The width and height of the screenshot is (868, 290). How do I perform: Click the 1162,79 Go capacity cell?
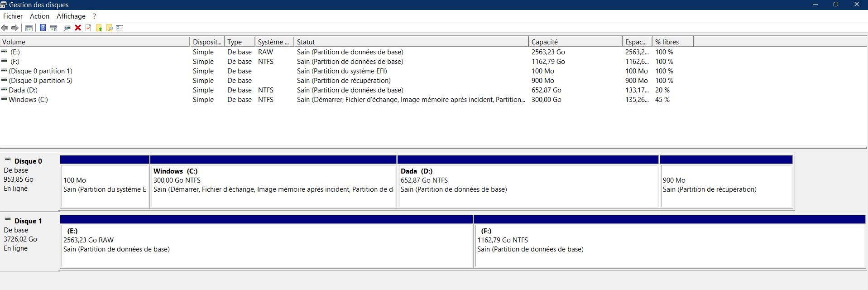548,62
